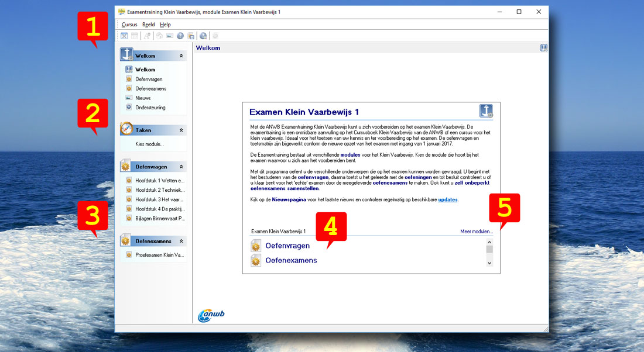The height and width of the screenshot is (352, 644).
Task: Collapse the Oefenexamens sidebar panel
Action: [x=181, y=241]
